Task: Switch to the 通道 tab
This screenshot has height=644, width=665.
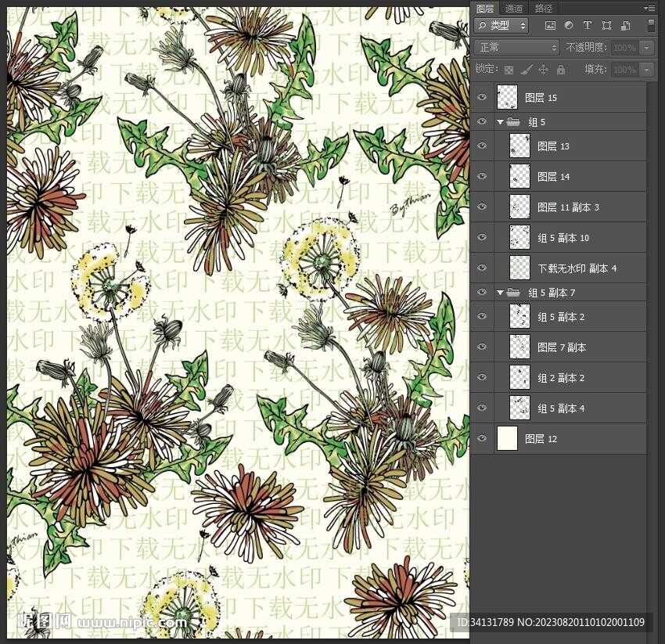Action: click(x=514, y=8)
